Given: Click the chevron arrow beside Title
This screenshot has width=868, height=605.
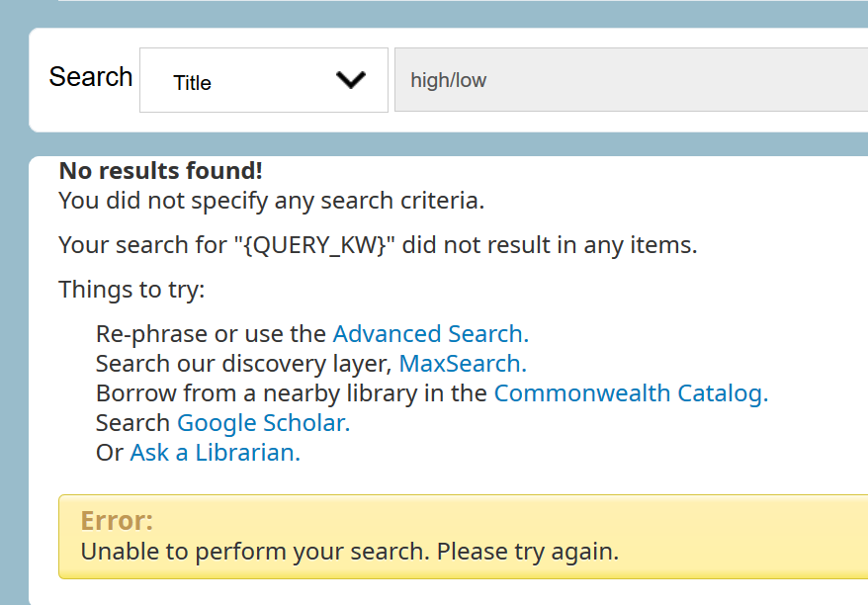Looking at the screenshot, I should tap(351, 80).
